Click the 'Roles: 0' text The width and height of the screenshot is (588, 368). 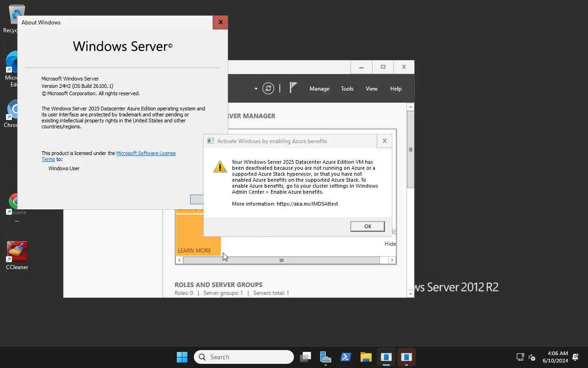click(184, 293)
